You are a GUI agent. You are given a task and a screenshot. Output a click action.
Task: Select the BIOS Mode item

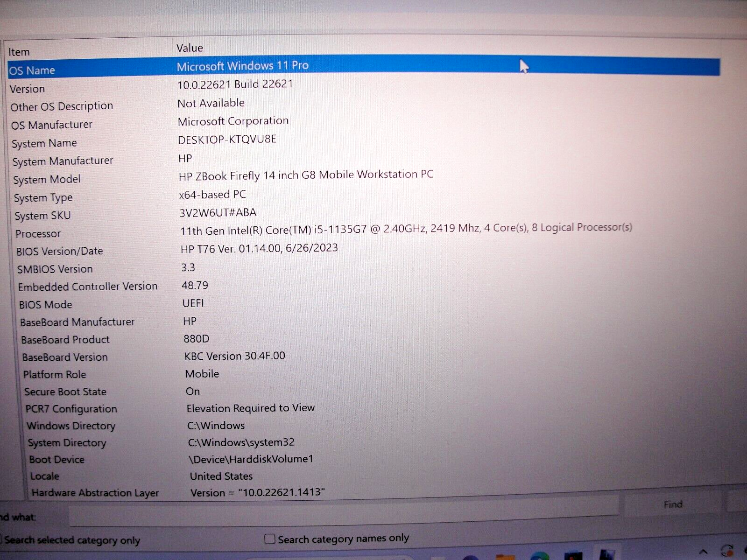click(45, 305)
